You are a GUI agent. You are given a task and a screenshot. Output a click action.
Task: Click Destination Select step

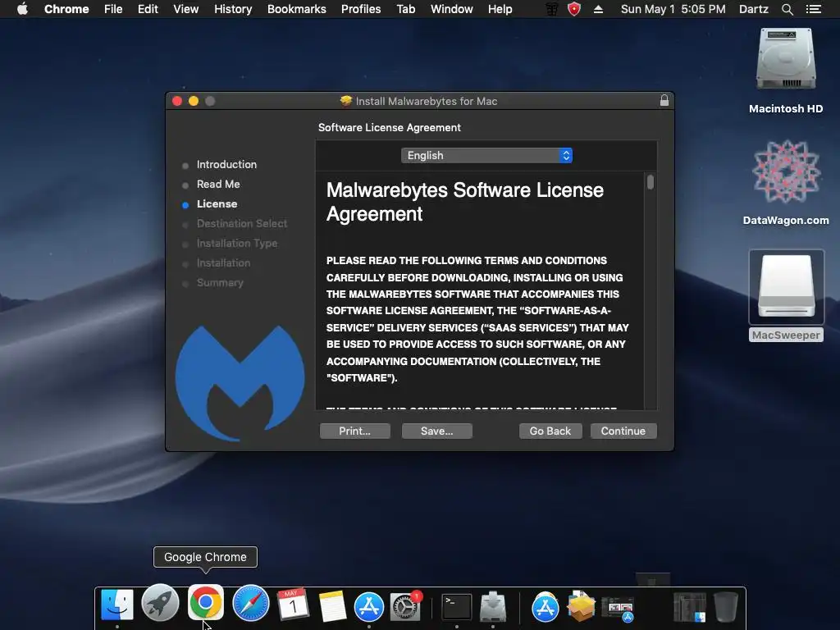(242, 223)
